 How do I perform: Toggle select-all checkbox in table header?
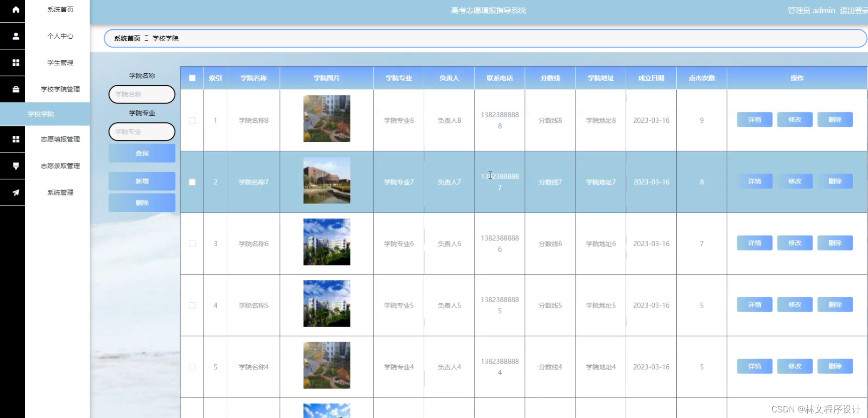(192, 78)
